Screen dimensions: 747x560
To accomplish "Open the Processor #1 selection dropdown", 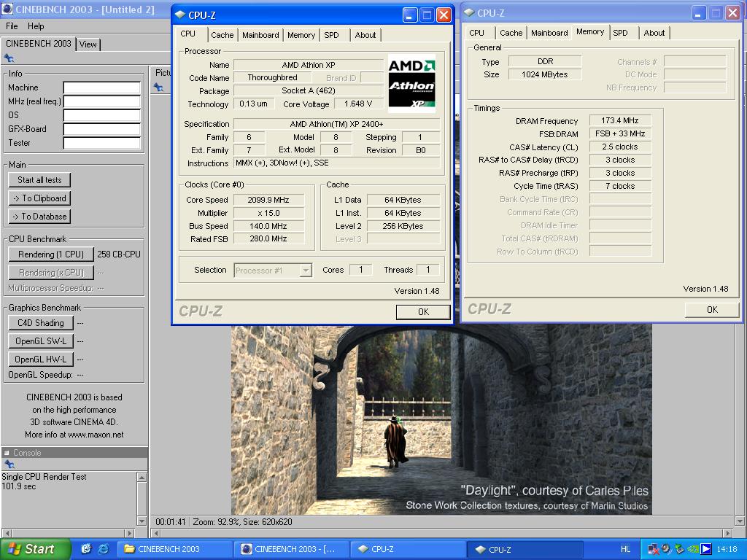I will 273,271.
